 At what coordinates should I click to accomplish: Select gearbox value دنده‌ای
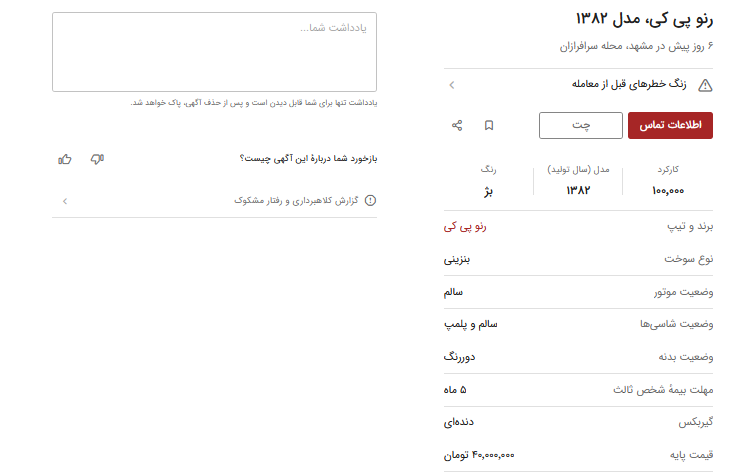(459, 422)
